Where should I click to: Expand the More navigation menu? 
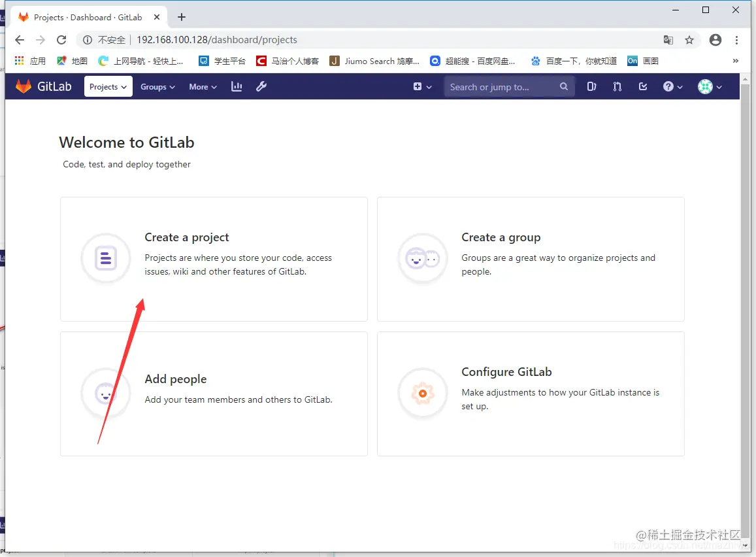click(x=203, y=87)
